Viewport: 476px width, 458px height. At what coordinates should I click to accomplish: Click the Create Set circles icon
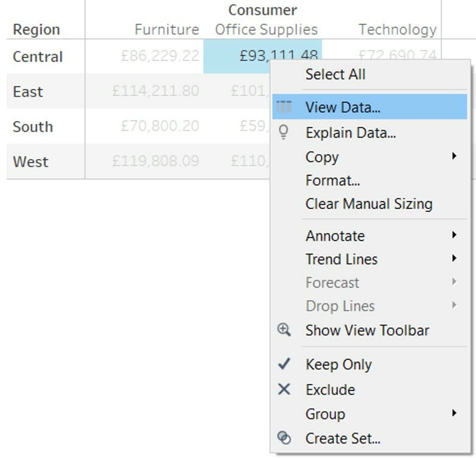pyautogui.click(x=284, y=438)
